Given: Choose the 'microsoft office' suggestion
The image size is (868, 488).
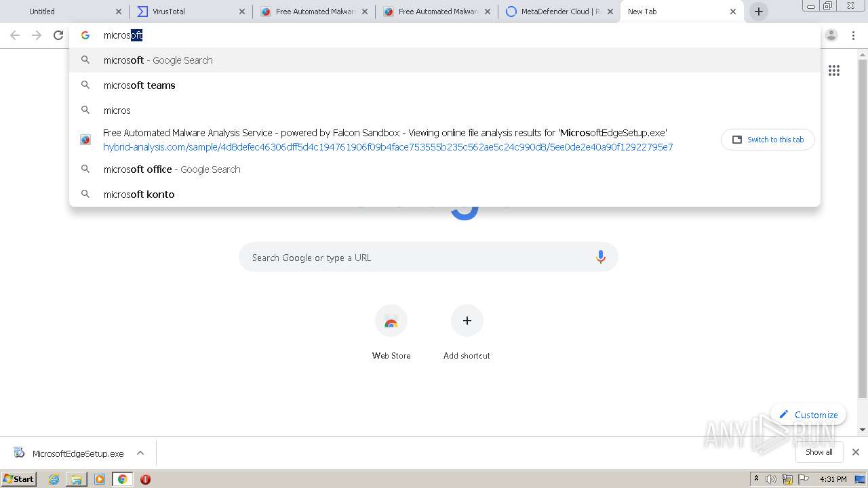Looking at the screenshot, I should pos(445,169).
